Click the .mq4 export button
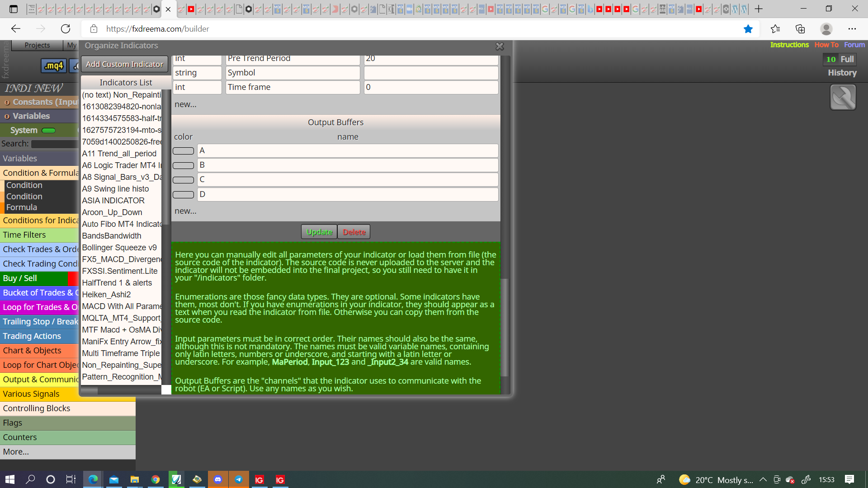The image size is (868, 488). [54, 66]
